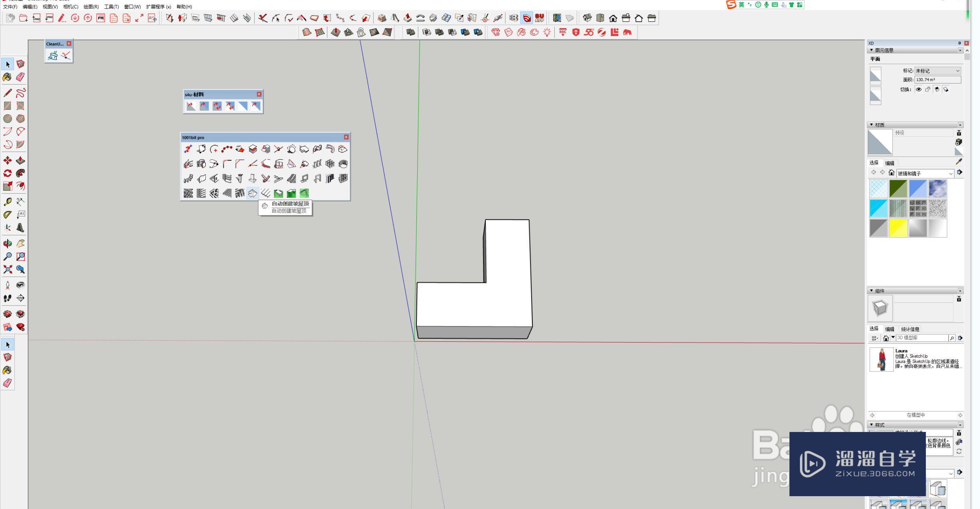980x509 pixels.
Task: Click the create material icon in materials panel
Action: pyautogui.click(x=959, y=142)
